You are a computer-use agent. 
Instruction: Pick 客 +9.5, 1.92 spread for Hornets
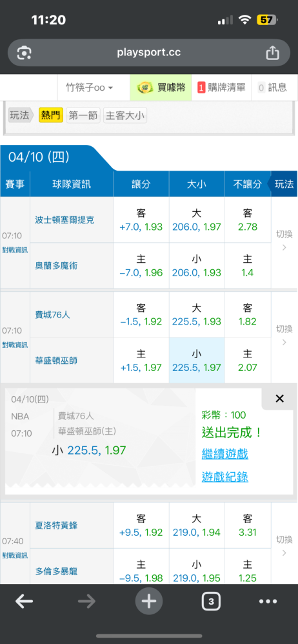click(x=141, y=526)
